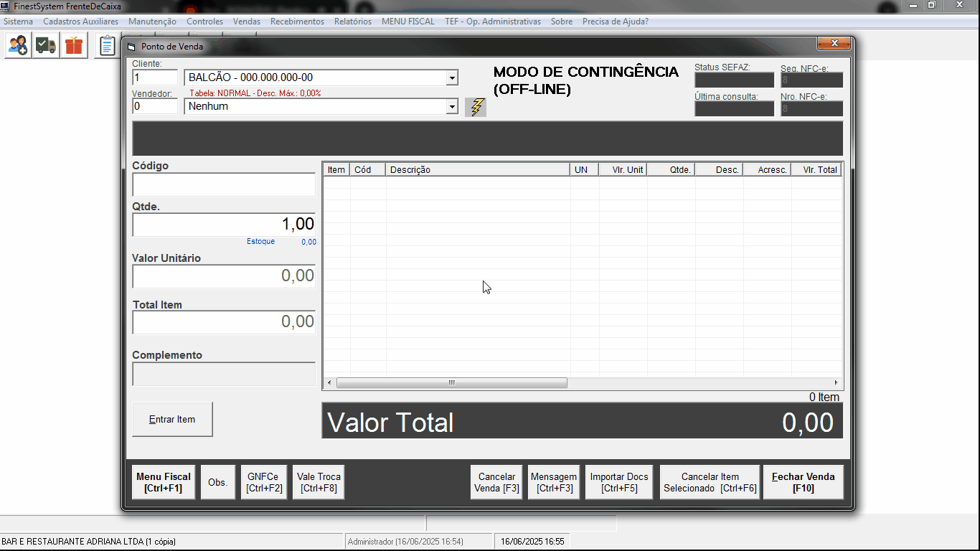Click the Vale Troca button
The height and width of the screenshot is (551, 980).
click(319, 482)
